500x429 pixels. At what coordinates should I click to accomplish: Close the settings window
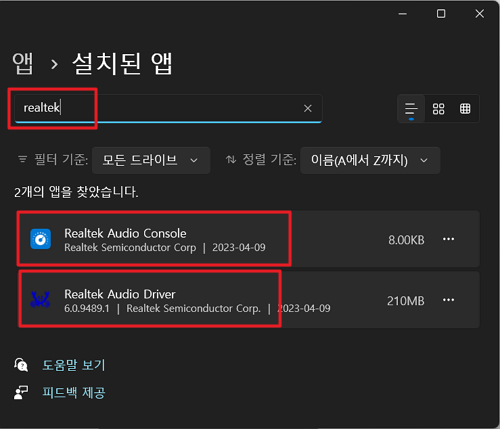point(479,14)
